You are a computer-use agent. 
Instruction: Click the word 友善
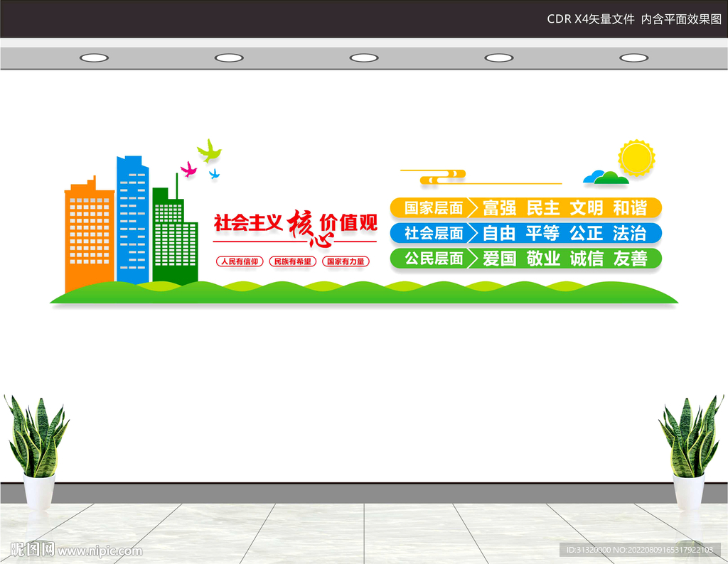(630, 259)
